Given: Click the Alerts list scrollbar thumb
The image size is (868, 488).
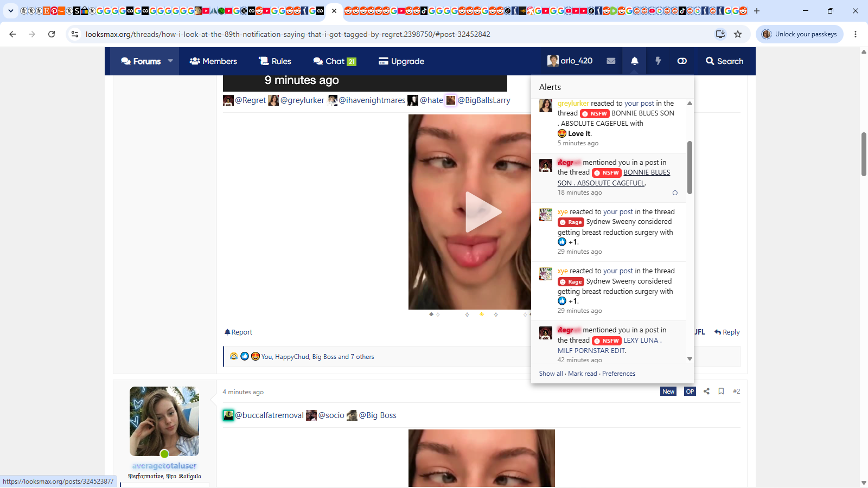Looking at the screenshot, I should coord(690,168).
